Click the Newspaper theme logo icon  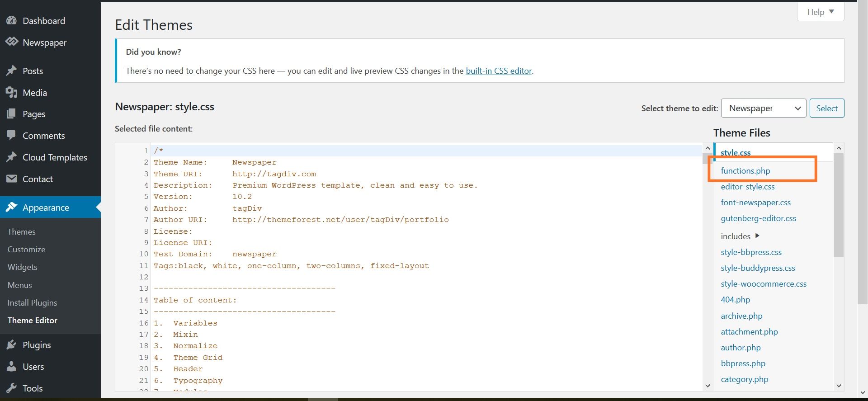(x=11, y=42)
